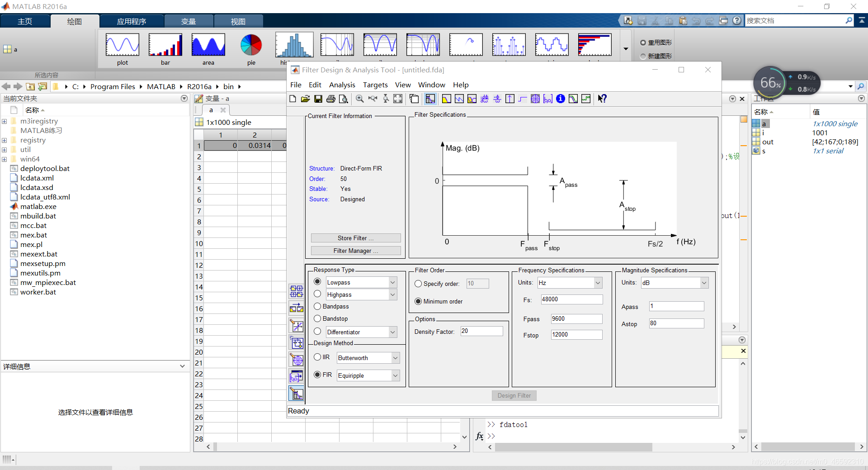Switch to the 主页 ribbon tab
Image resolution: width=868 pixels, height=470 pixels.
point(25,21)
